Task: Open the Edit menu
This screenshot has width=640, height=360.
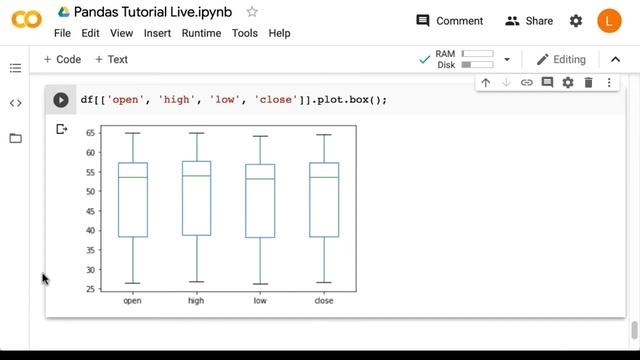Action: (90, 33)
